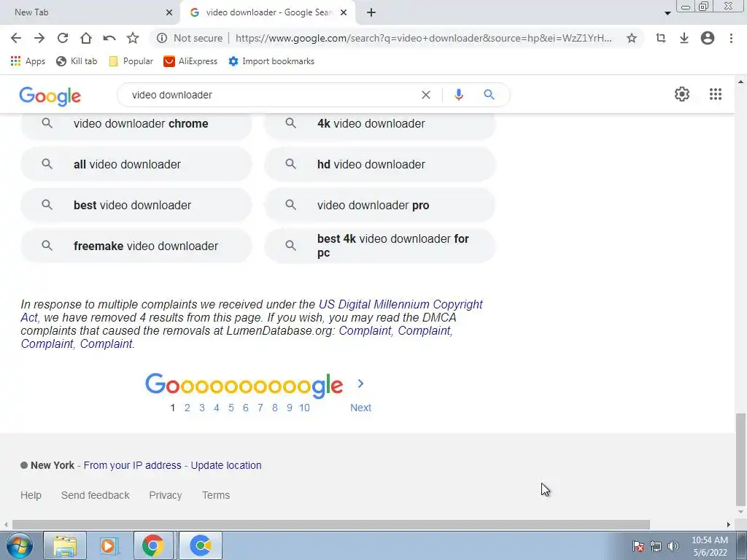Select suggestion best video downloader
The width and height of the screenshot is (747, 560).
click(136, 205)
